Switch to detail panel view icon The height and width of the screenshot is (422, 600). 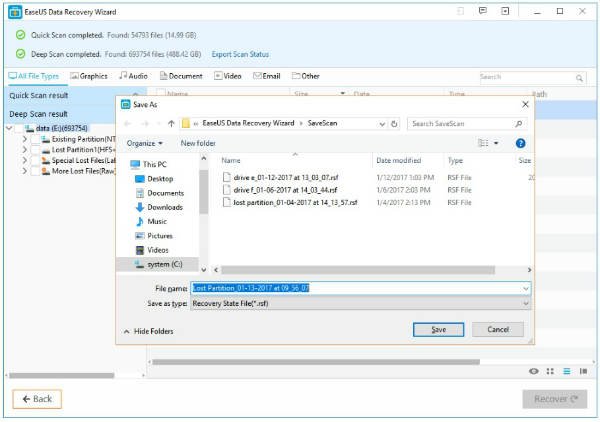pos(584,371)
